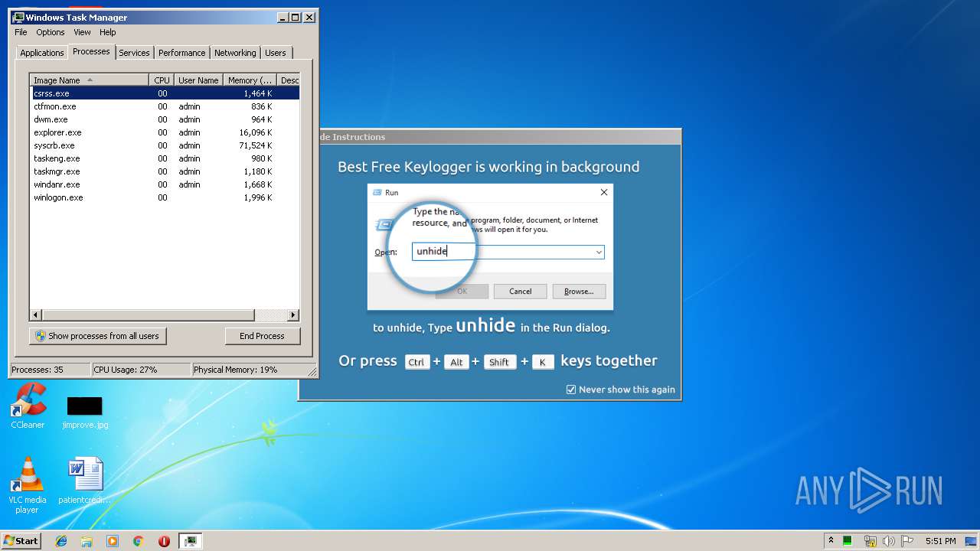This screenshot has height=551, width=980.
Task: Switch to Applications tab
Action: click(42, 53)
